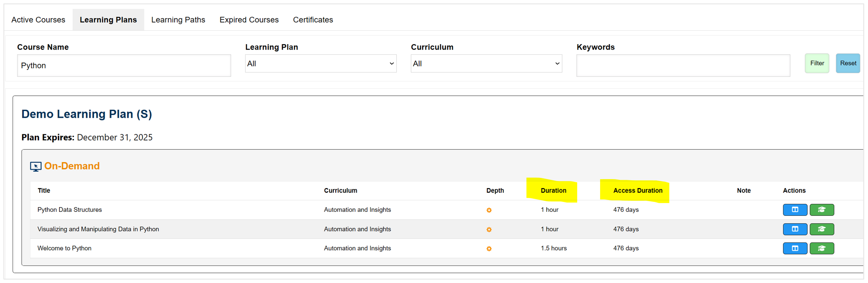Screen dimensions: 868x283
Task: Open the Learning Paths tab
Action: pos(178,20)
